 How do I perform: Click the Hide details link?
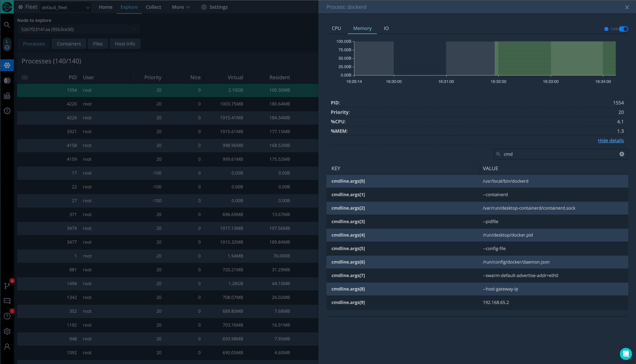(611, 141)
